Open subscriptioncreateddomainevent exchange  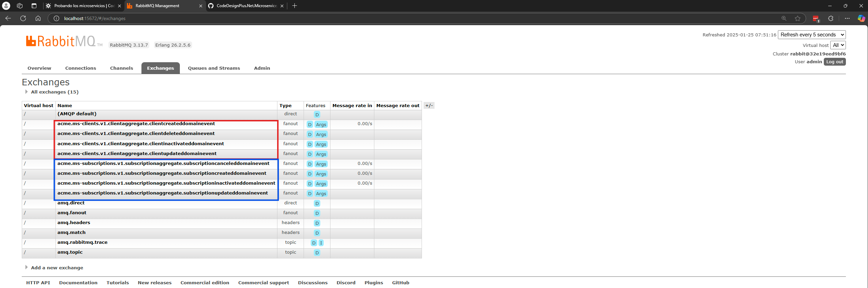pyautogui.click(x=162, y=173)
